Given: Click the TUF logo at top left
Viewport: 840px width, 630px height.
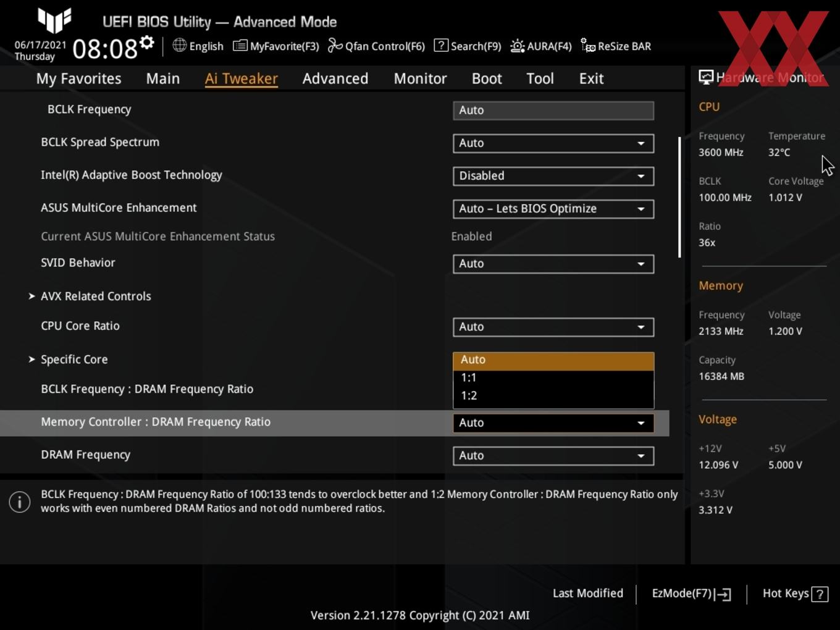Looking at the screenshot, I should tap(54, 20).
